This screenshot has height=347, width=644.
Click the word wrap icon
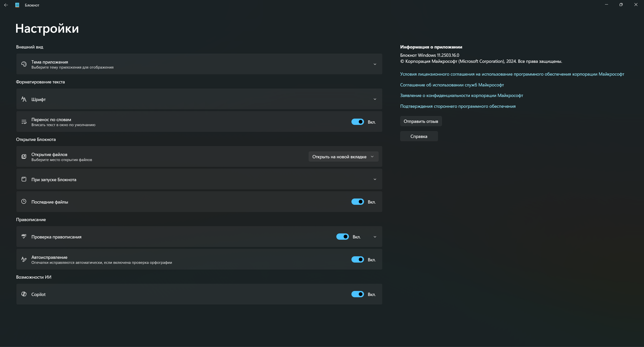pos(24,122)
